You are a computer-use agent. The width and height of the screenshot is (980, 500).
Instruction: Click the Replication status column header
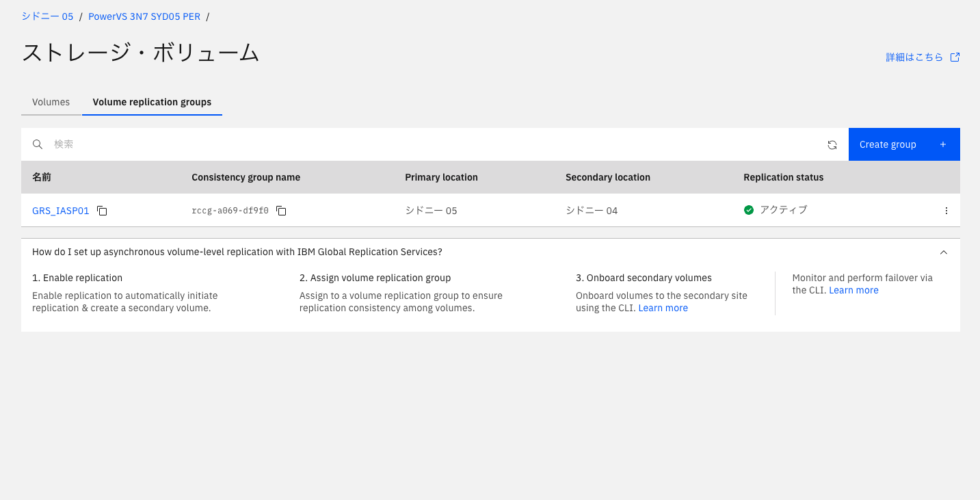click(x=783, y=177)
